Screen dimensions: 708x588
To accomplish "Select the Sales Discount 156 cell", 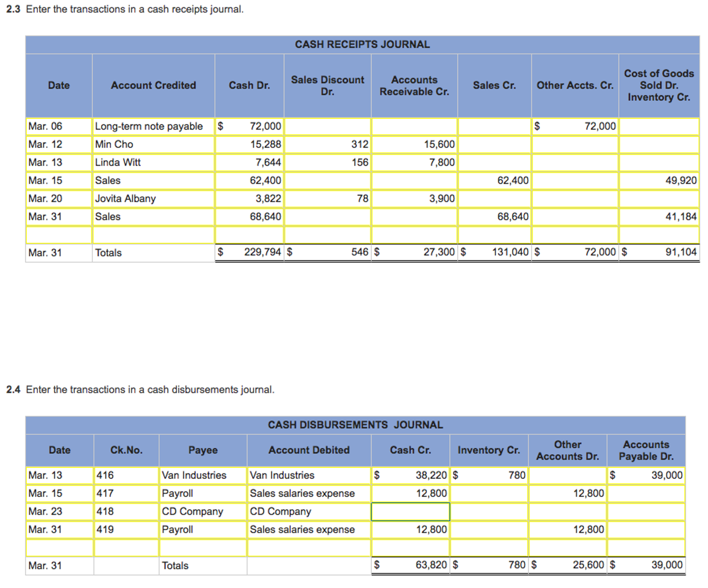I will click(327, 162).
